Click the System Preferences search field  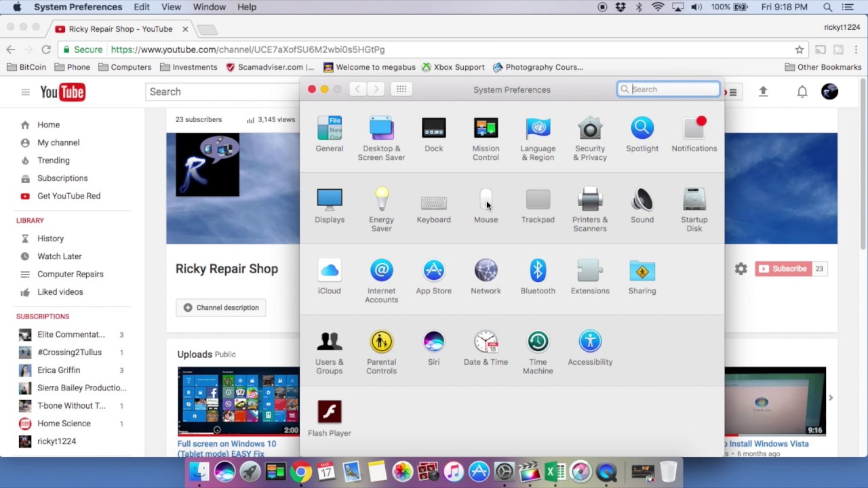pyautogui.click(x=669, y=89)
